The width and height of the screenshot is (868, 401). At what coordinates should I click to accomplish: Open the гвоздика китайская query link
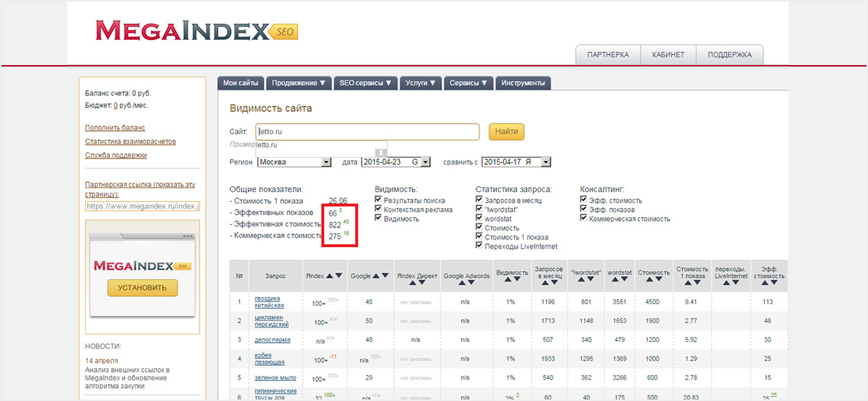click(x=269, y=302)
